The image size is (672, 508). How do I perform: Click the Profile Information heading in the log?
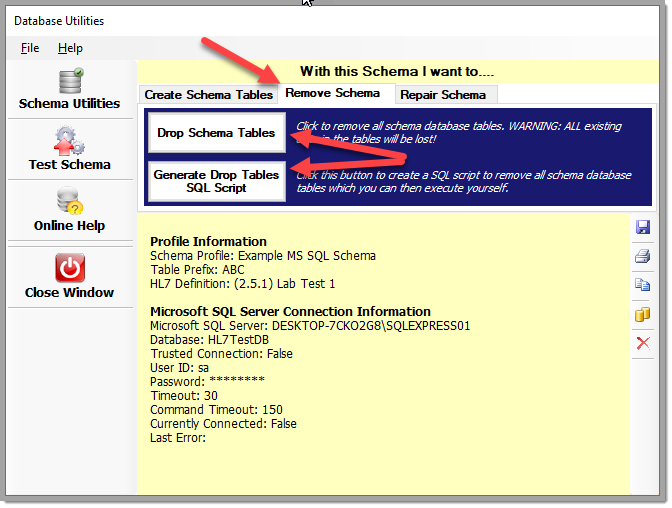point(208,241)
